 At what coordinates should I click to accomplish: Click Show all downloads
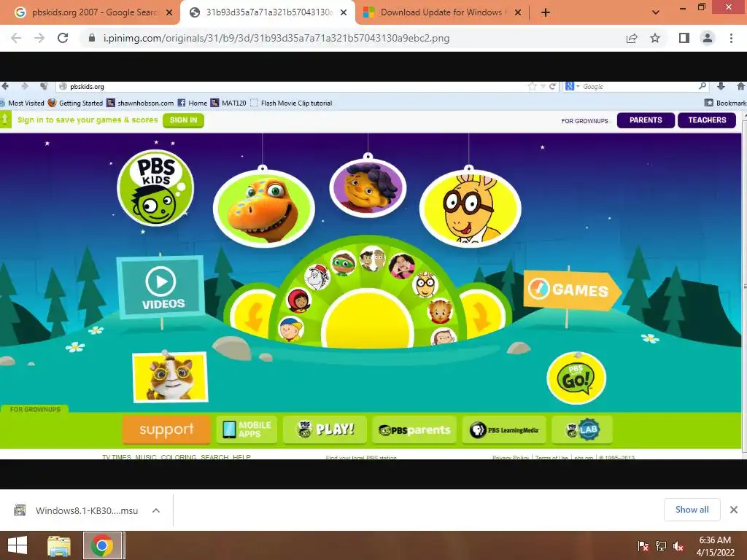tap(692, 510)
